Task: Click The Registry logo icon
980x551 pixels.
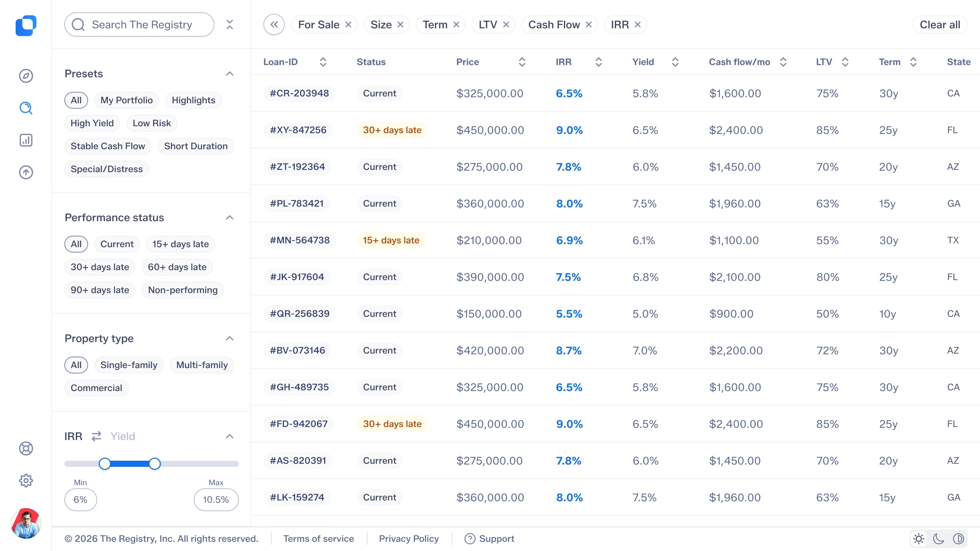Action: pos(26,25)
